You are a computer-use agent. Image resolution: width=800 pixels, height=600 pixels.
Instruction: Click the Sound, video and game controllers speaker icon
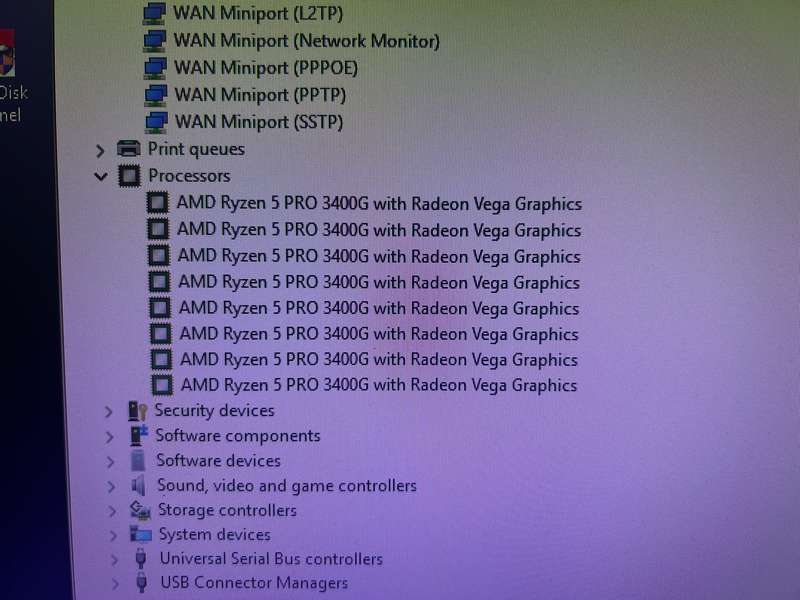139,485
